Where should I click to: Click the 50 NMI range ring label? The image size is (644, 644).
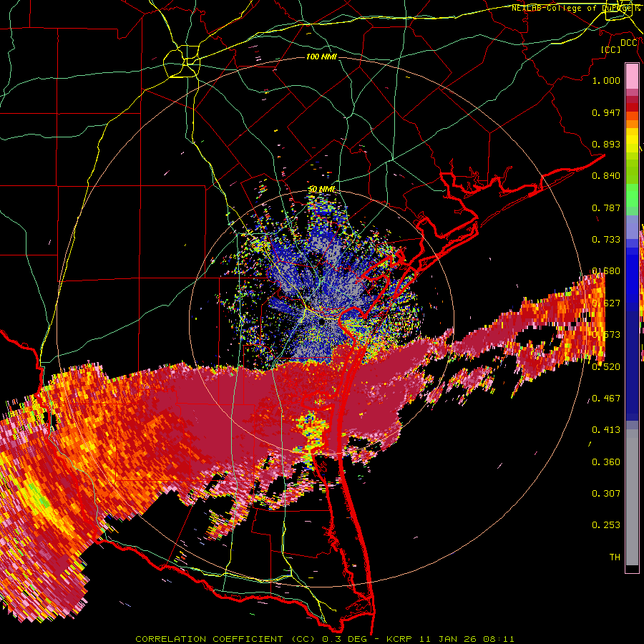321,190
